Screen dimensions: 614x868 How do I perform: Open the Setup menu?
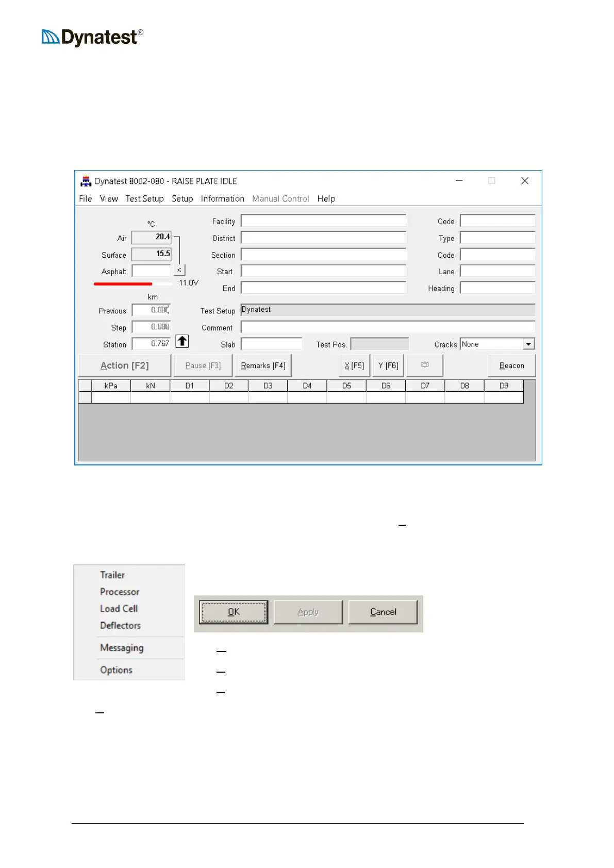[182, 199]
